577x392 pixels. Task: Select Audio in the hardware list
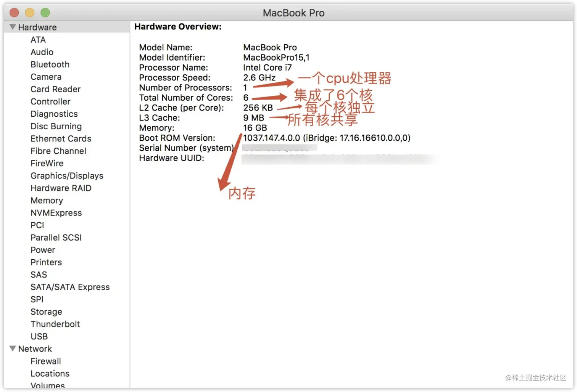[42, 52]
